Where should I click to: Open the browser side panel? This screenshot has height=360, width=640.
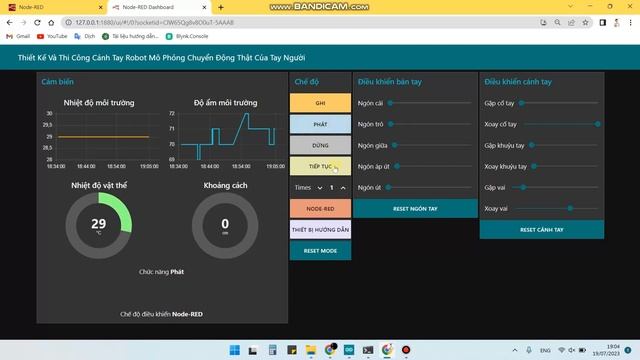click(602, 22)
